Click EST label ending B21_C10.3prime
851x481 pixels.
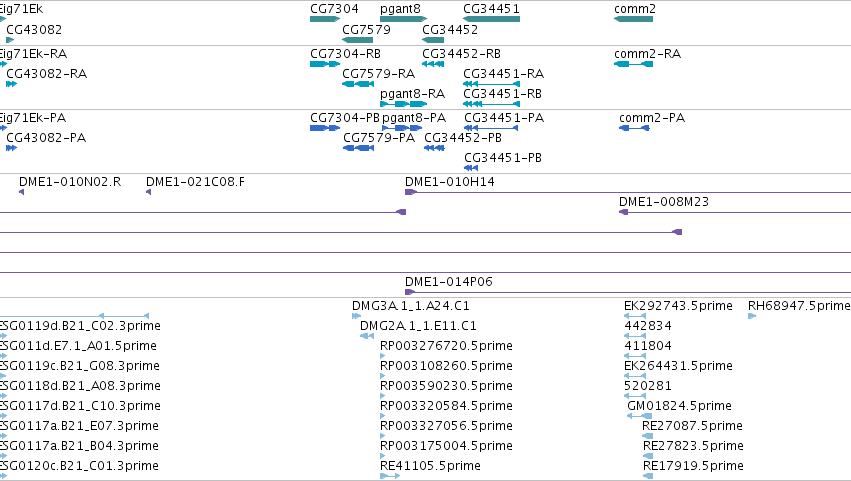80,406
